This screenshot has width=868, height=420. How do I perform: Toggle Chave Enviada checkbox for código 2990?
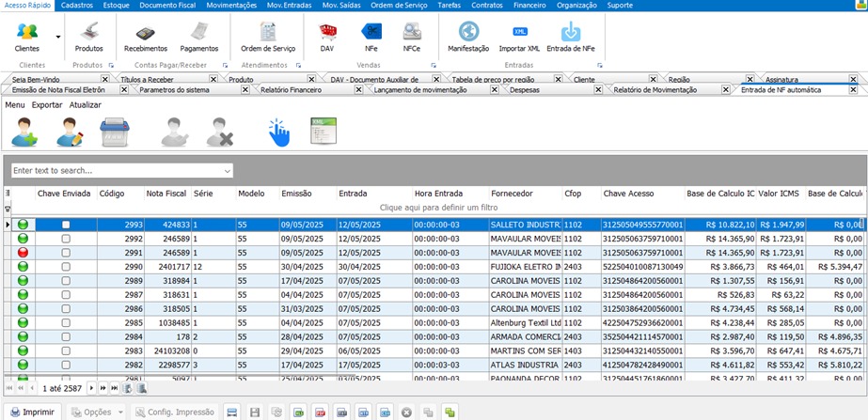[65, 267]
